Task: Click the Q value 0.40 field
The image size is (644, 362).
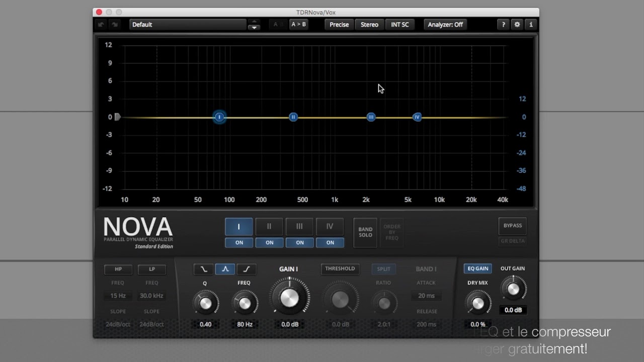Action: point(205,324)
